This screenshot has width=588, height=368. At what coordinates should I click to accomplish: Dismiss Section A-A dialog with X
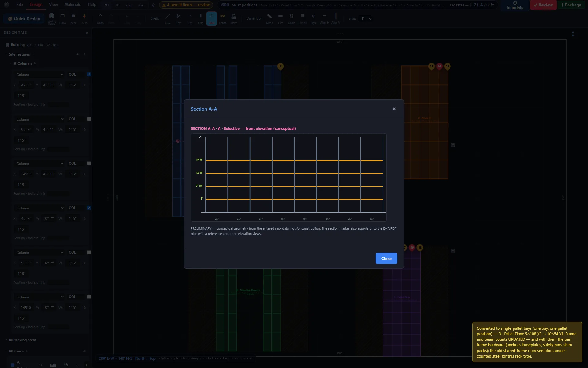(394, 109)
